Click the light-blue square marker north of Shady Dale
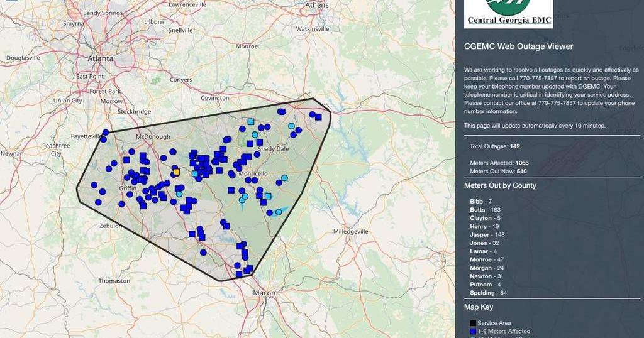This screenshot has width=644, height=338. pyautogui.click(x=251, y=122)
